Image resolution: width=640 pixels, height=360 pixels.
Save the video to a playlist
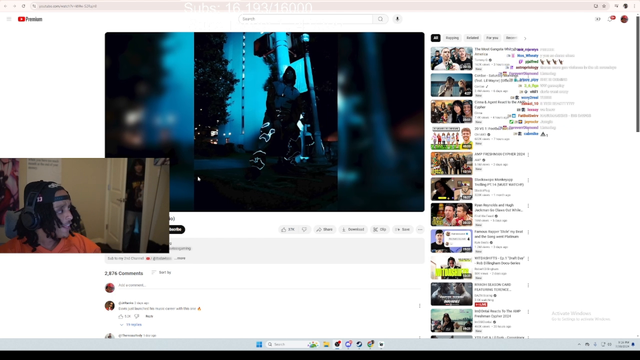click(x=402, y=229)
